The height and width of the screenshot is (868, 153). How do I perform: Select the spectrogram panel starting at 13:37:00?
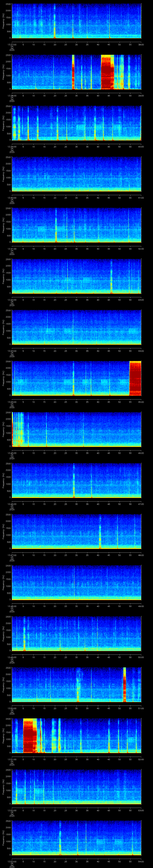76,21
